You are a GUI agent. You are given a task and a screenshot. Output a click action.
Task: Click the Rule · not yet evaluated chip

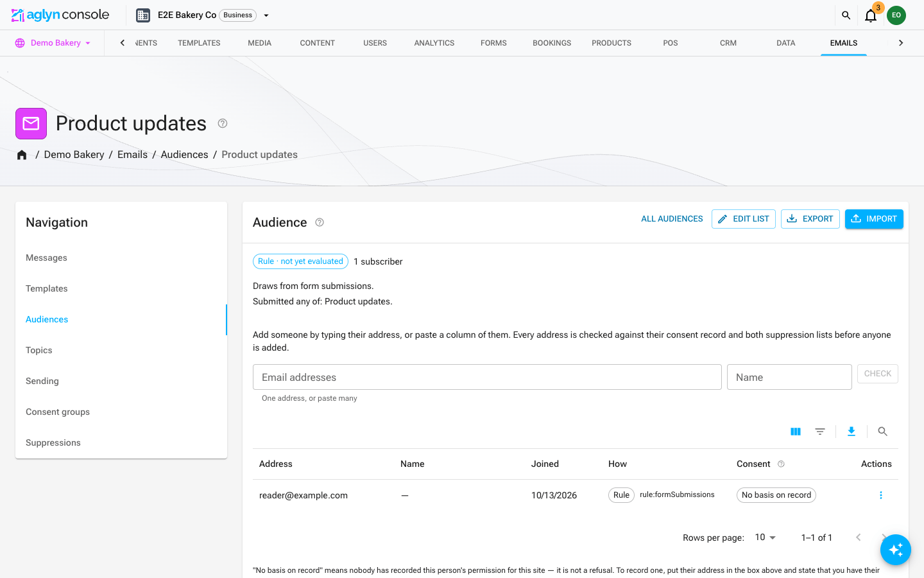301,261
